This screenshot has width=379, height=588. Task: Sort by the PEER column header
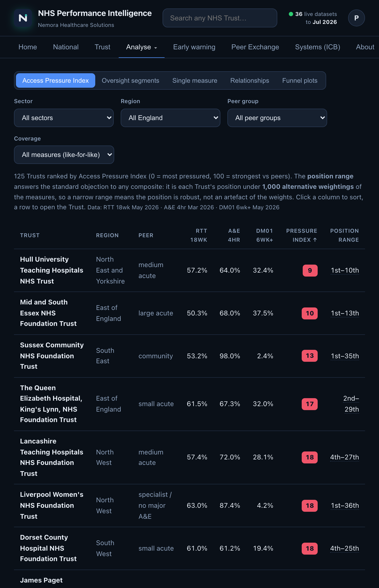click(146, 235)
